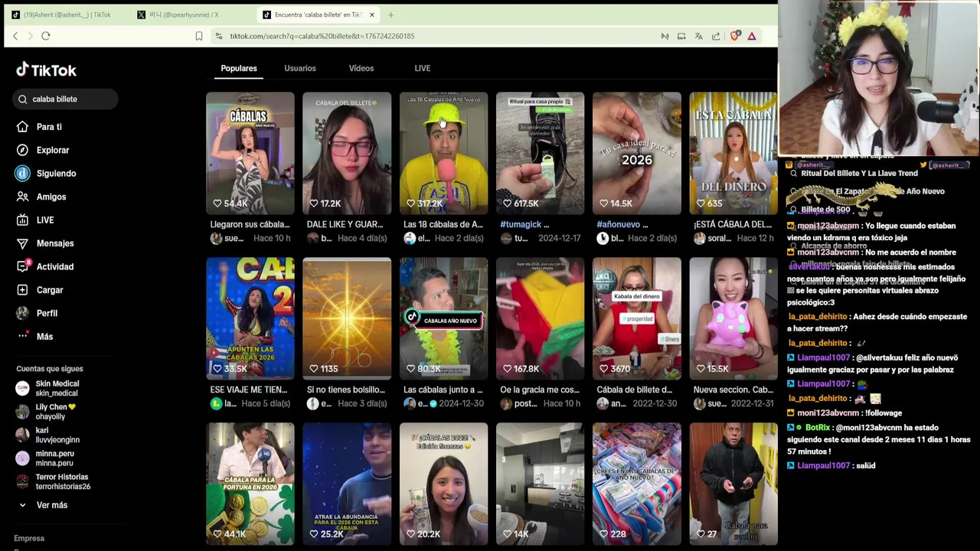Switch to the Populares tab
This screenshot has width=980, height=551.
239,68
